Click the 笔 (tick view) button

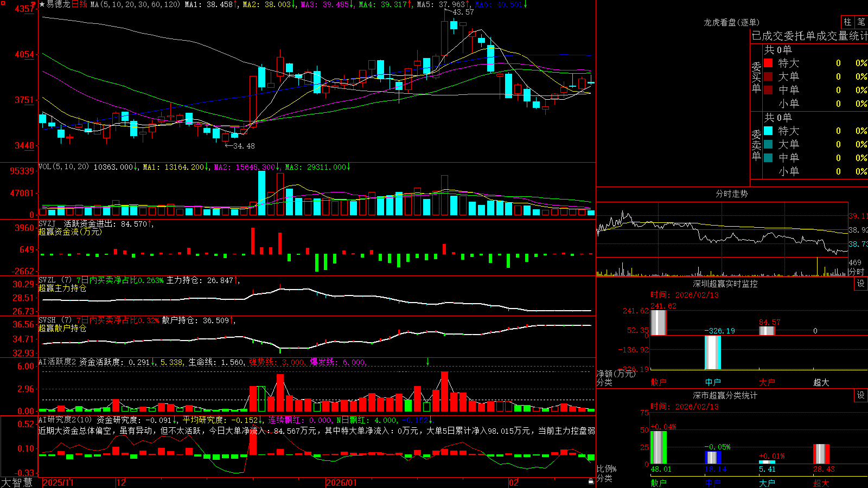[861, 22]
